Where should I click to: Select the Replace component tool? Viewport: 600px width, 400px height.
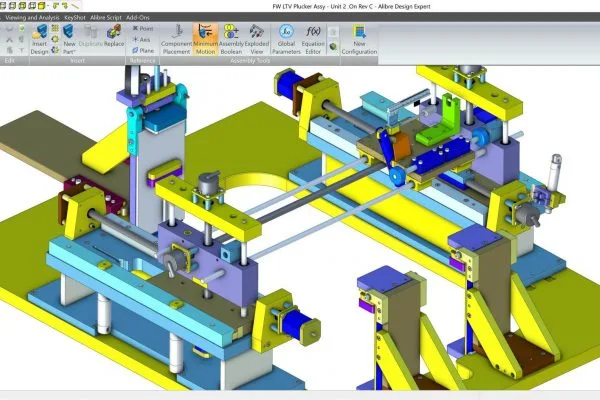click(x=114, y=36)
